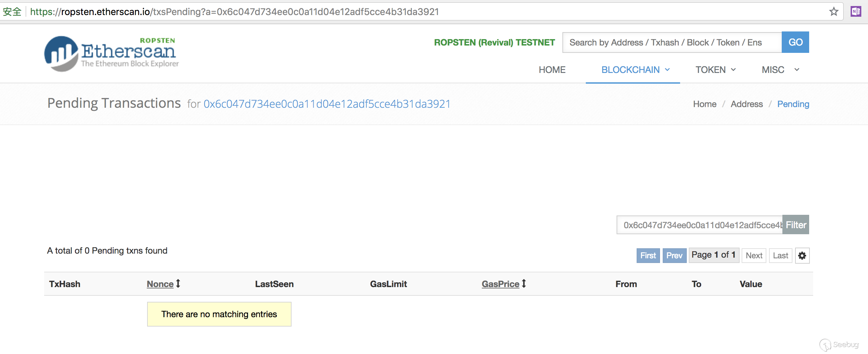
Task: Click the 'Page 1 of 1' indicator
Action: (x=714, y=255)
